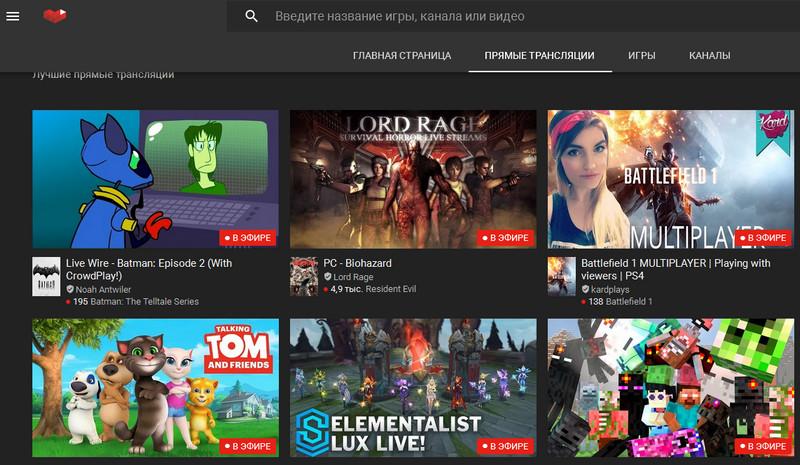Image resolution: width=800 pixels, height=465 pixels.
Task: Switch to the Главная страница tab
Action: [x=402, y=56]
